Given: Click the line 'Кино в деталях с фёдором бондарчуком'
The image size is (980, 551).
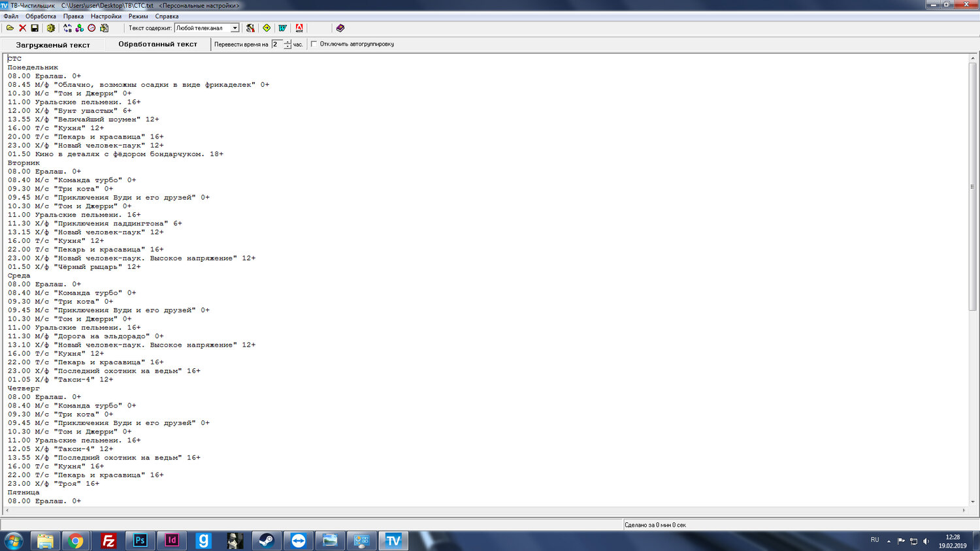Looking at the screenshot, I should (115, 154).
